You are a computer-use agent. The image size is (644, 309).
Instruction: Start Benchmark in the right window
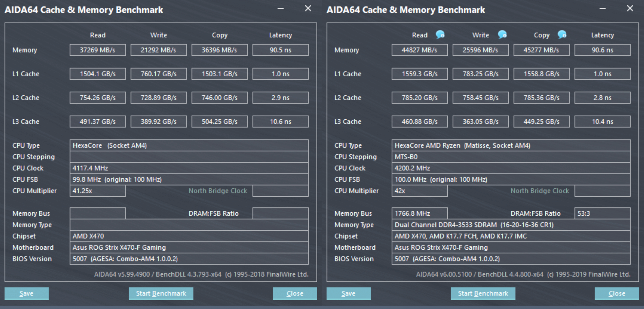pos(483,293)
